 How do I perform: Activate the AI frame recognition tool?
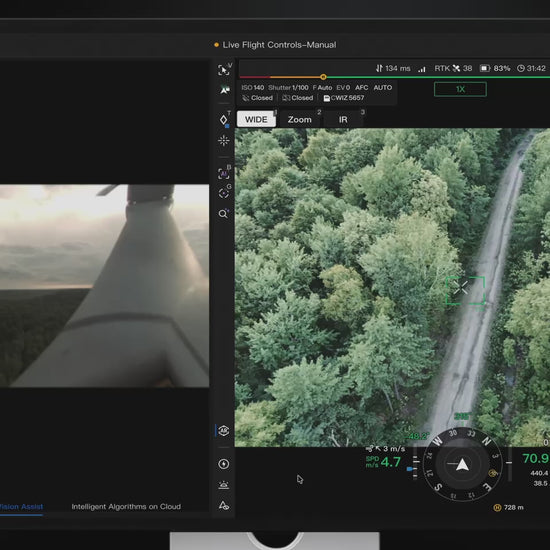pyautogui.click(x=223, y=173)
